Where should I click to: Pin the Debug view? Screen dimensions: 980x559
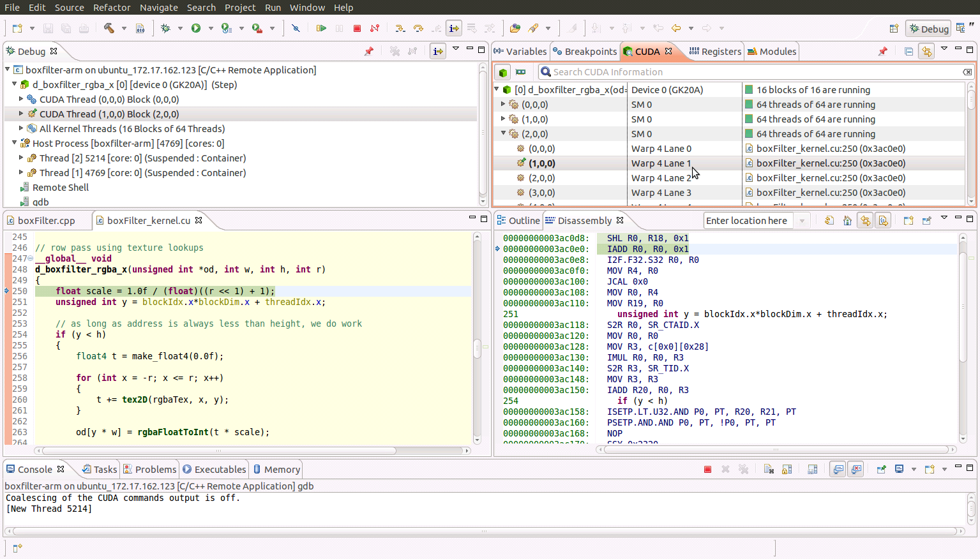(x=369, y=51)
